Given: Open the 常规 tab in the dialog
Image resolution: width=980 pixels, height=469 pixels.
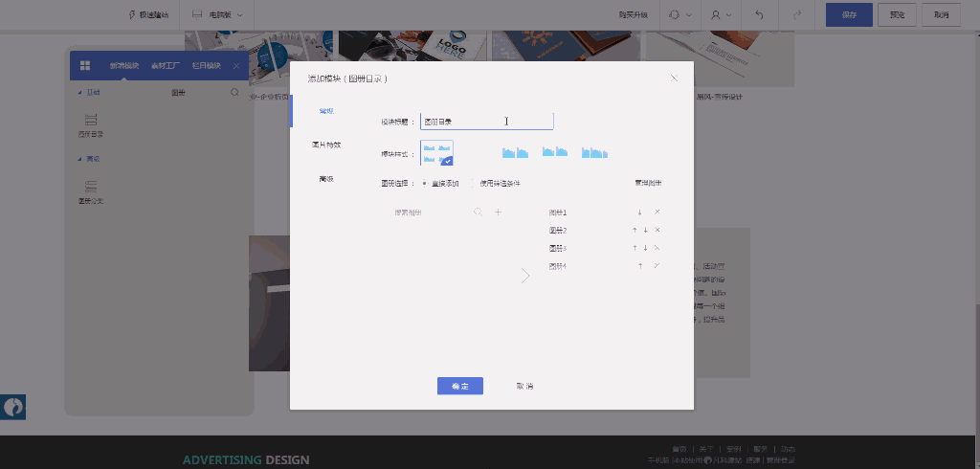Looking at the screenshot, I should click(326, 111).
